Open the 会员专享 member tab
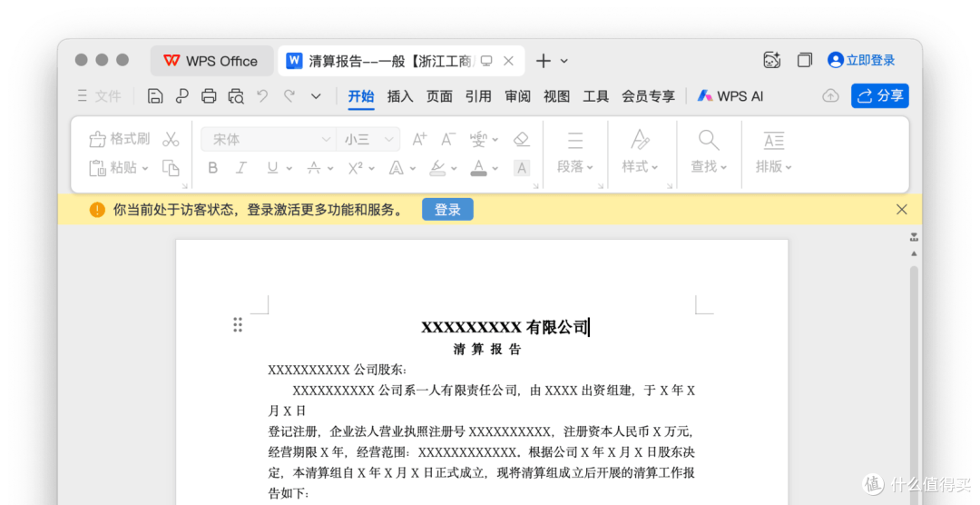Image resolution: width=980 pixels, height=505 pixels. tap(648, 95)
